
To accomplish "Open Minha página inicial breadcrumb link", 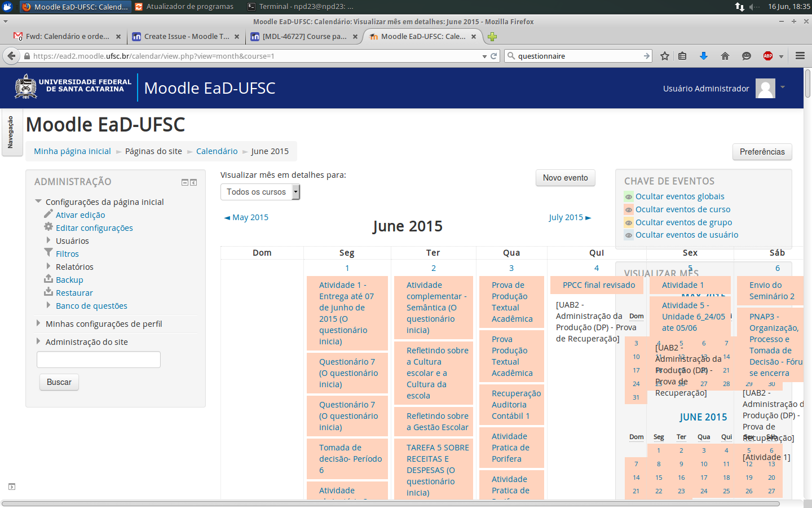I will (72, 151).
